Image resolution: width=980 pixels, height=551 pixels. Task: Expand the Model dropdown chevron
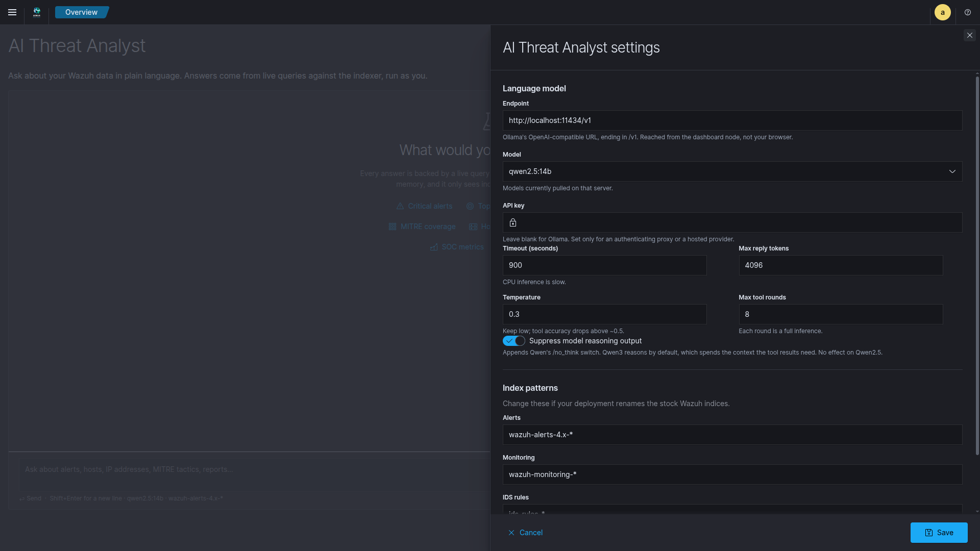[952, 171]
